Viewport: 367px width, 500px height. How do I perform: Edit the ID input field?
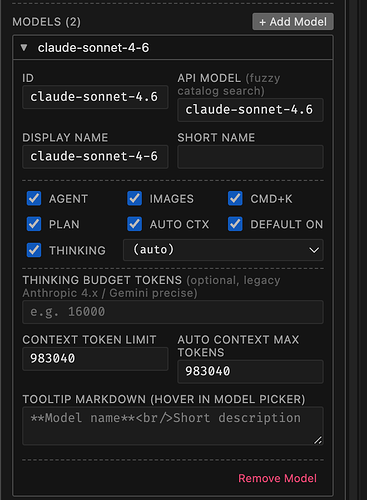coord(95,97)
